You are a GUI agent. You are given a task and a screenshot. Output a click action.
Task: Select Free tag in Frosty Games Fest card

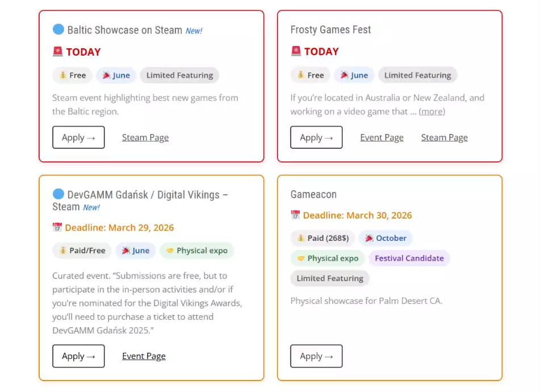(310, 75)
